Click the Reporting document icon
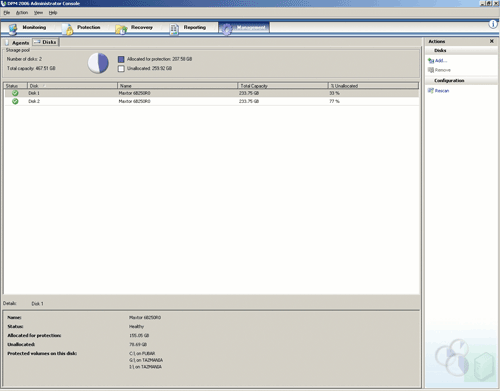 click(x=174, y=29)
